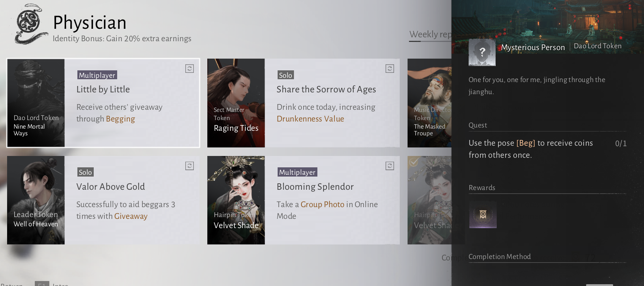Select the Raging Tides portrait
The width and height of the screenshot is (644, 286).
coord(236,103)
